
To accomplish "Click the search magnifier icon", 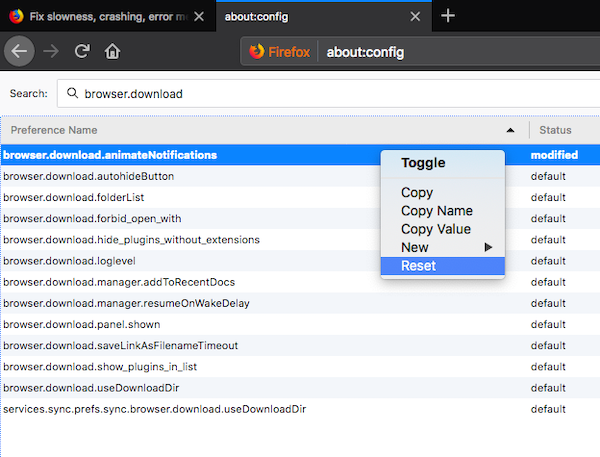I will coord(72,94).
